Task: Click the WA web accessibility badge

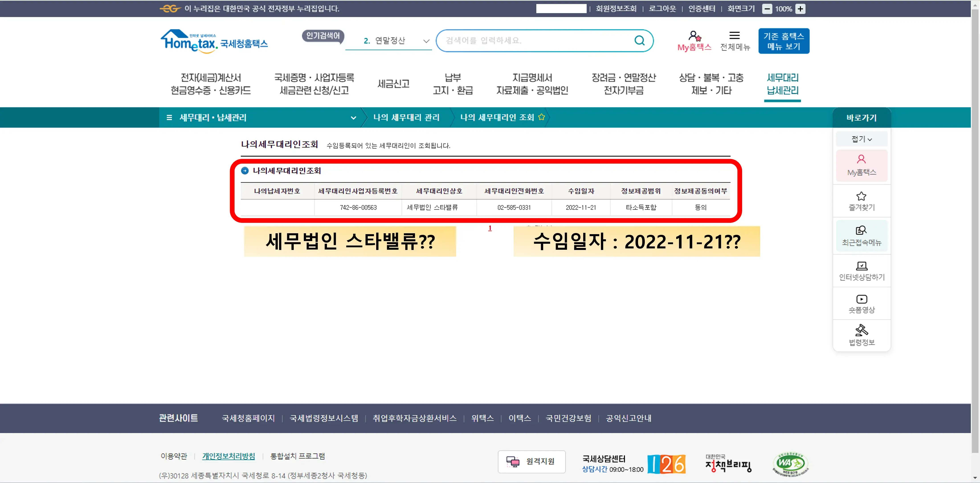Action: pyautogui.click(x=790, y=464)
